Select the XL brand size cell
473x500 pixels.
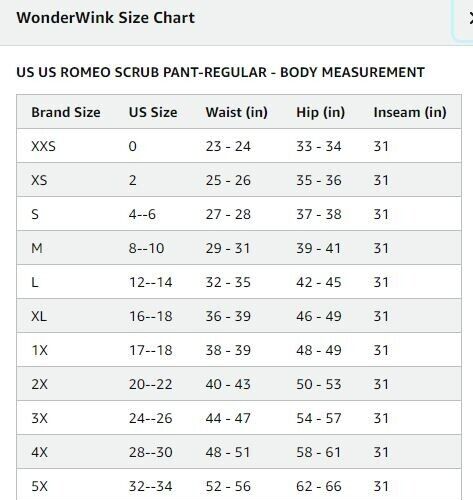point(39,316)
